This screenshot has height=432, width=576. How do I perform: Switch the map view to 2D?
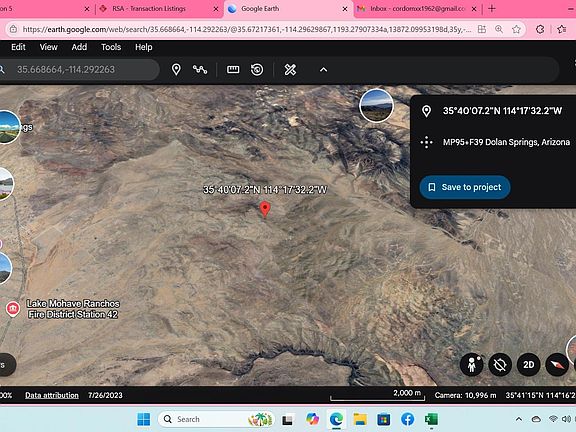click(x=528, y=364)
